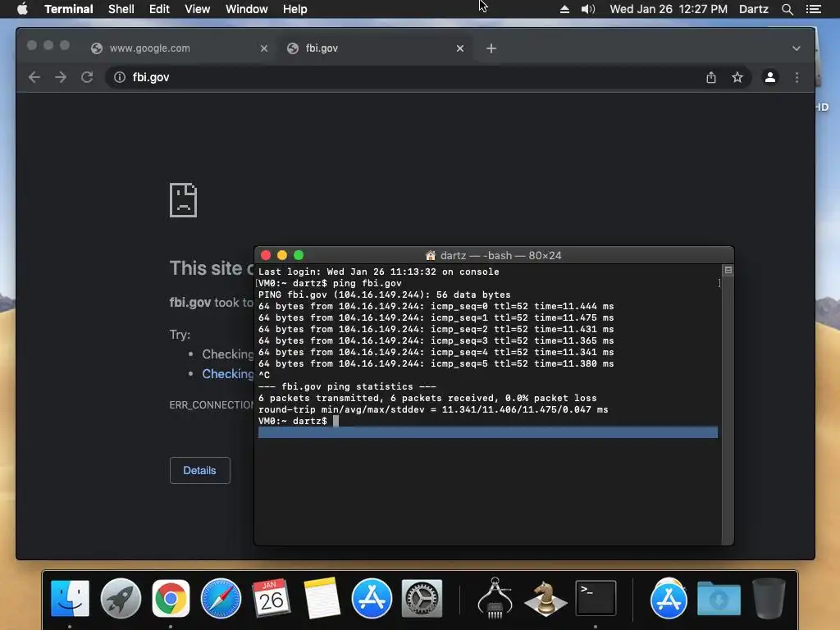Viewport: 840px width, 630px height.
Task: Click the date and time in menu bar
Action: pyautogui.click(x=668, y=9)
